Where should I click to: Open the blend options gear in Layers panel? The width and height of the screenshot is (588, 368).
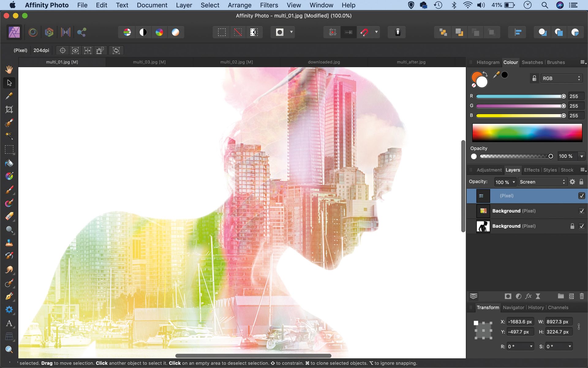pos(572,182)
